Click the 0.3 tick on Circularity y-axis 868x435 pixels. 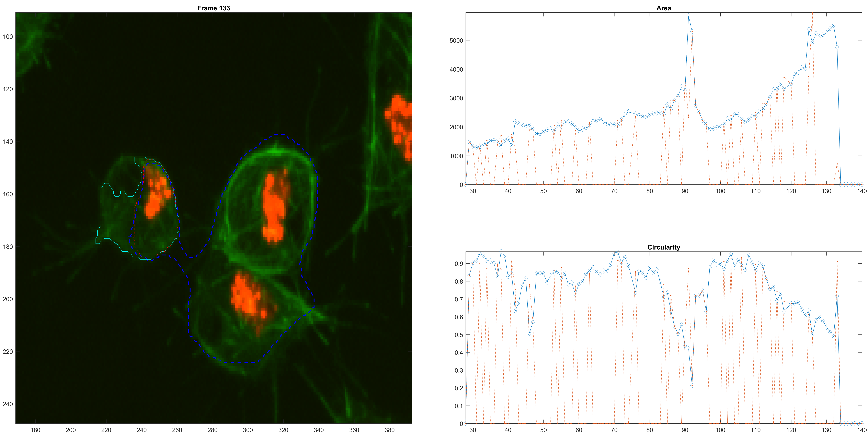tap(459, 370)
